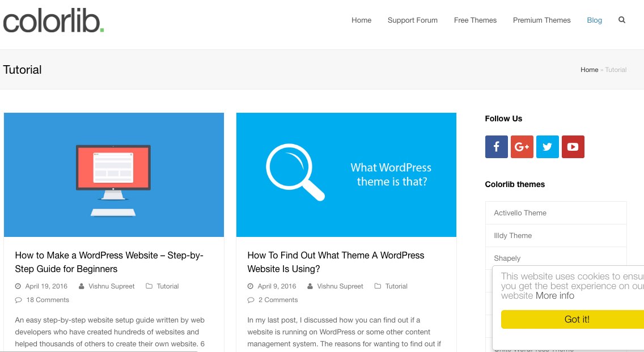Open the Twitter follow icon
Image resolution: width=644 pixels, height=352 pixels.
point(547,147)
